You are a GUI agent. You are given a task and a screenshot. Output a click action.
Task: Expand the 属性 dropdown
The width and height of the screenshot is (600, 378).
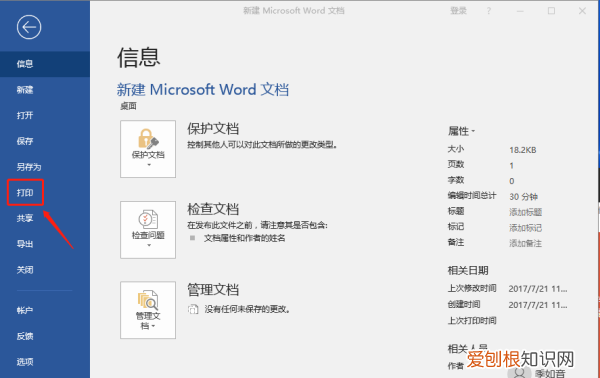tap(461, 131)
